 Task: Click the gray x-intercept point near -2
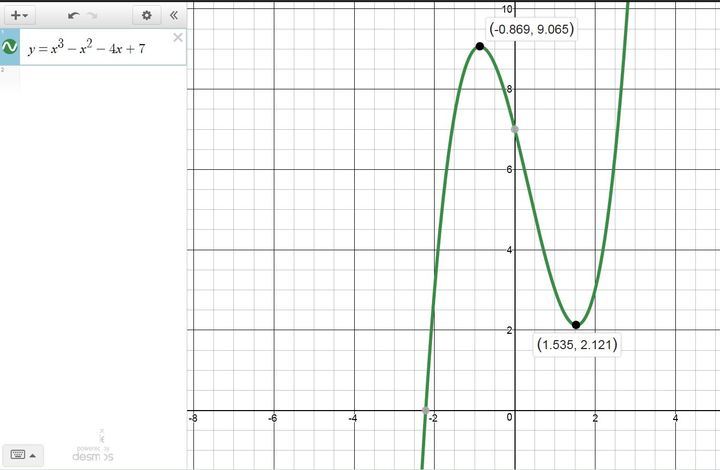[x=426, y=410]
